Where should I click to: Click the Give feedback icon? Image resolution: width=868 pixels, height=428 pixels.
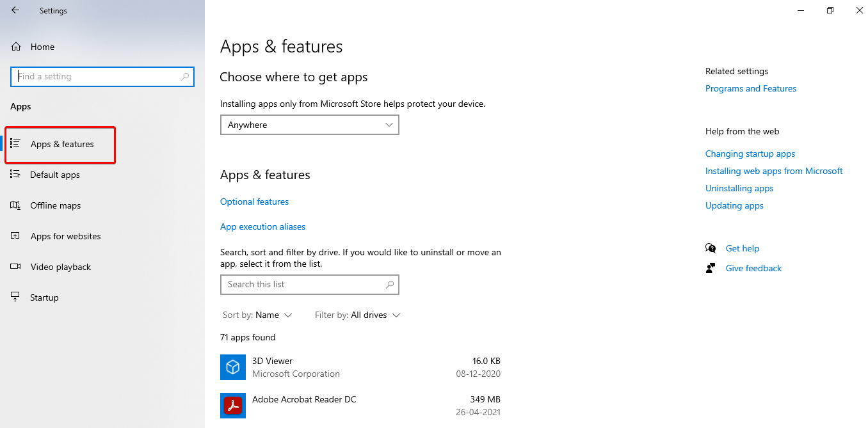pyautogui.click(x=711, y=268)
